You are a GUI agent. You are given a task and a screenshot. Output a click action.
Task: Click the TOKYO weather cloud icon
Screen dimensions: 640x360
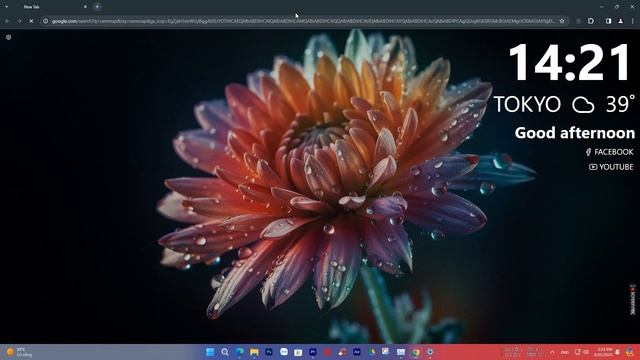click(x=583, y=104)
